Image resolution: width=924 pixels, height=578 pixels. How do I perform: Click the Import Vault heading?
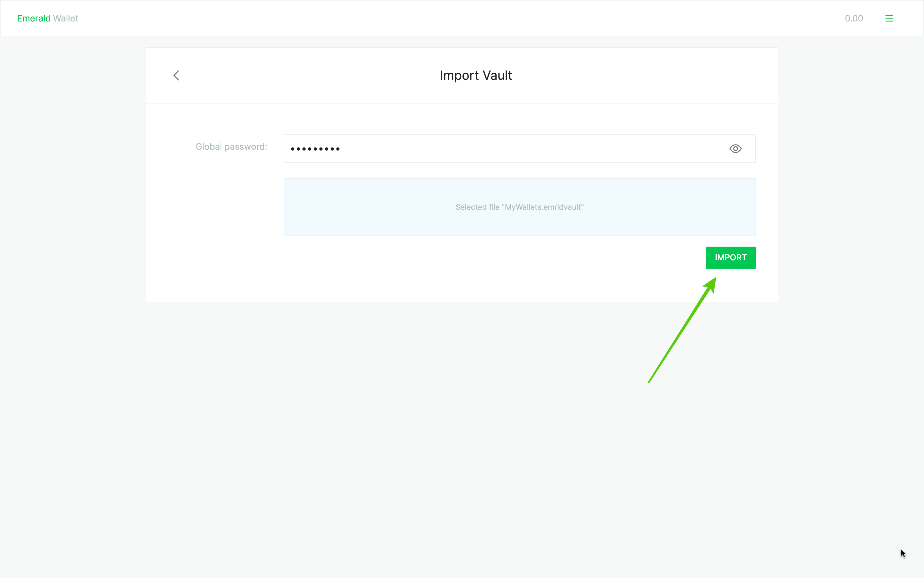(476, 75)
